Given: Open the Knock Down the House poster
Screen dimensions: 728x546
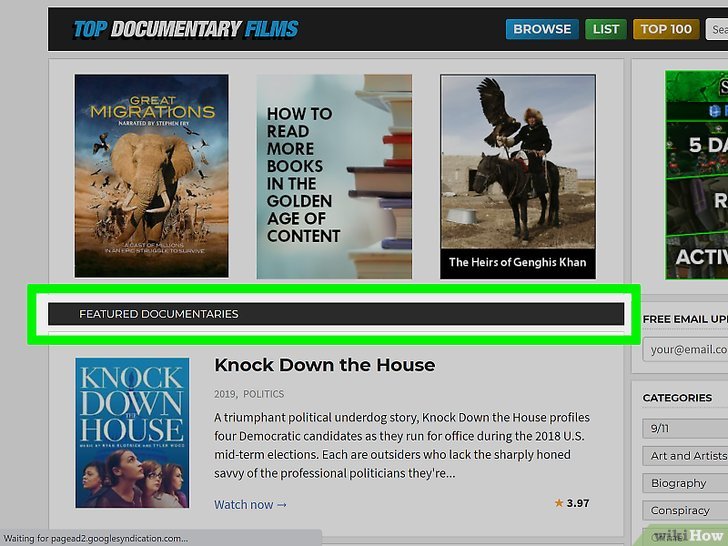Looking at the screenshot, I should click(x=132, y=433).
